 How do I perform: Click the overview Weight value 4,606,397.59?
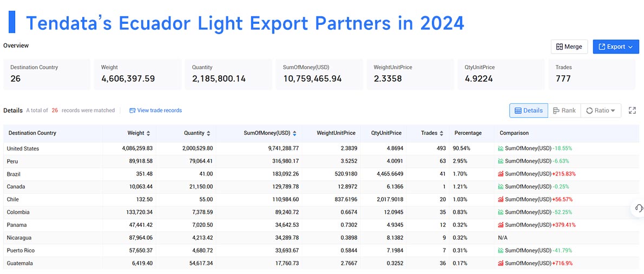point(128,79)
